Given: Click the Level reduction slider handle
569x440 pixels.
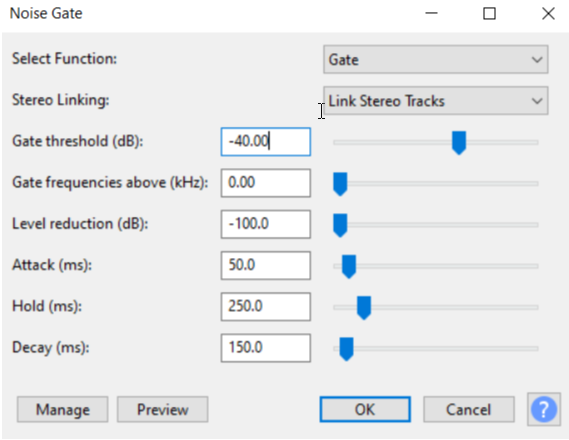Looking at the screenshot, I should pyautogui.click(x=340, y=225).
